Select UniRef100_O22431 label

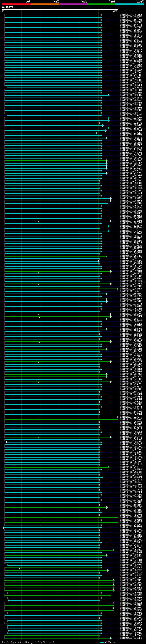point(131,123)
